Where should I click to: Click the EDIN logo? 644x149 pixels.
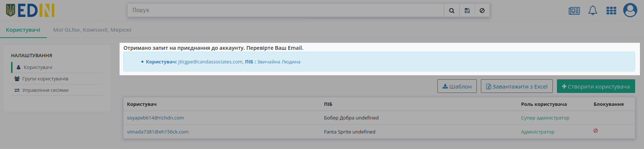click(30, 11)
